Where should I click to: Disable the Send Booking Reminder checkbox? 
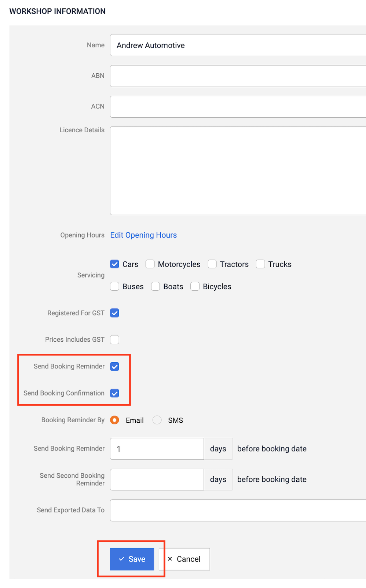tap(115, 367)
